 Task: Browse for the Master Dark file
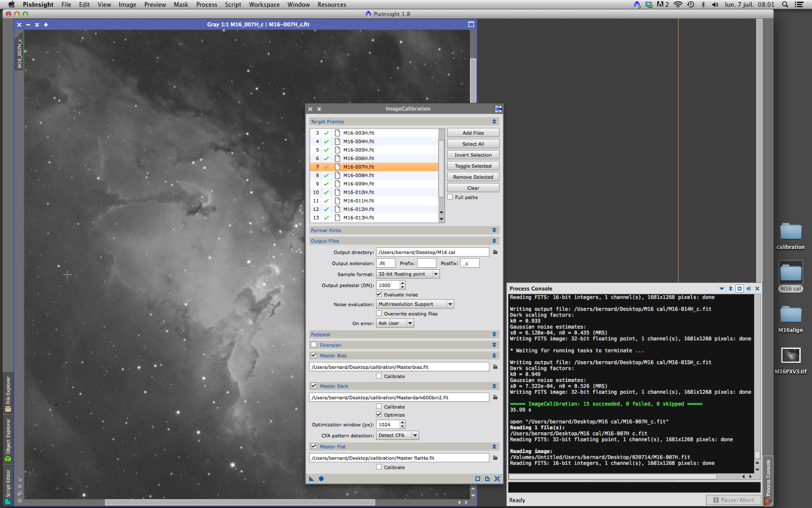click(495, 397)
